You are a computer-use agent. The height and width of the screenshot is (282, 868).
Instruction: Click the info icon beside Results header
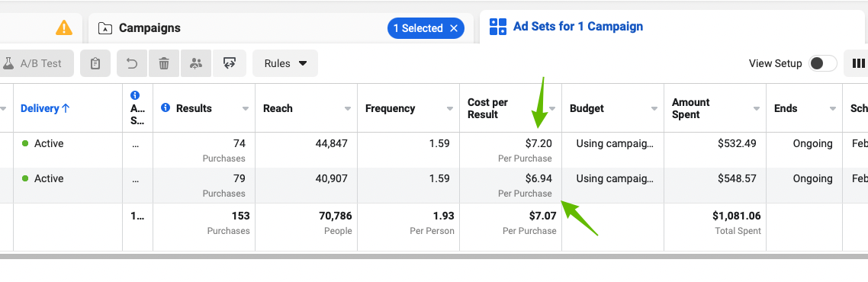coord(165,107)
